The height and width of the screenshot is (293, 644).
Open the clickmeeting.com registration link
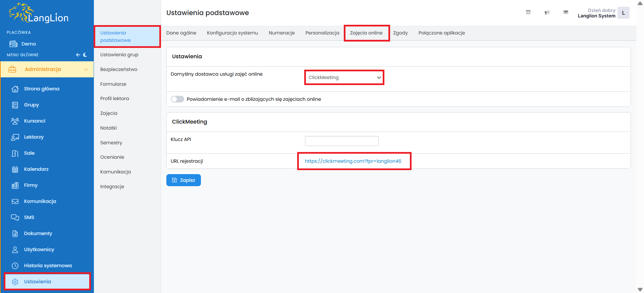point(353,161)
